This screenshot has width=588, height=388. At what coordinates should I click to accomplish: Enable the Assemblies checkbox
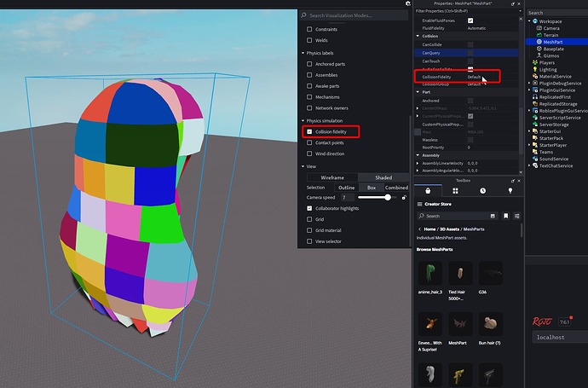[309, 75]
